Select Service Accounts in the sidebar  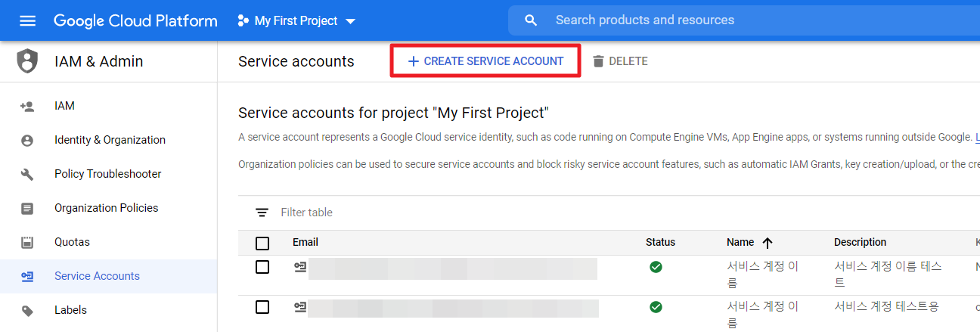tap(97, 276)
